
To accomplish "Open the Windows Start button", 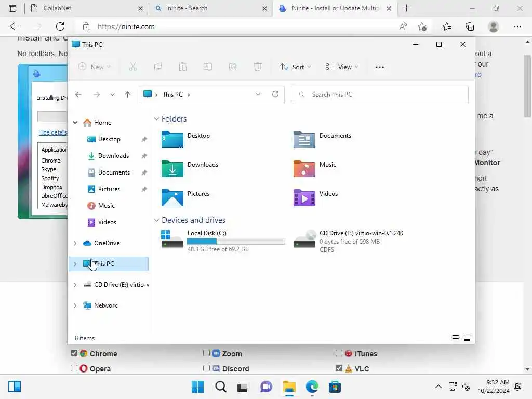I will click(x=197, y=387).
